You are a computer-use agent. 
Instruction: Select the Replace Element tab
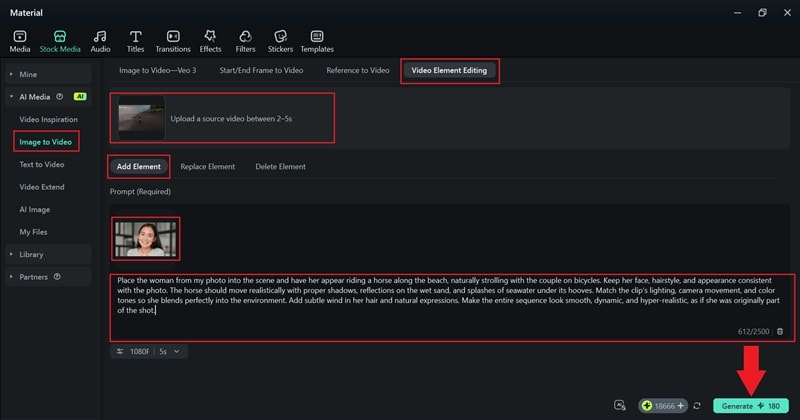pos(208,166)
